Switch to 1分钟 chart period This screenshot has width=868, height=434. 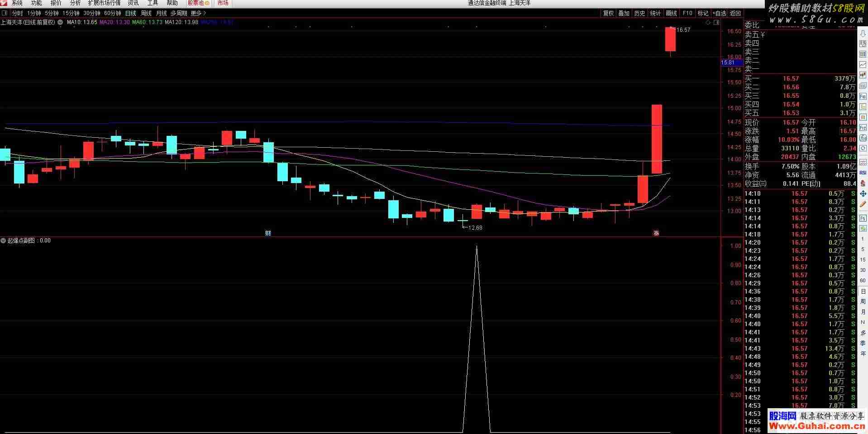[34, 13]
